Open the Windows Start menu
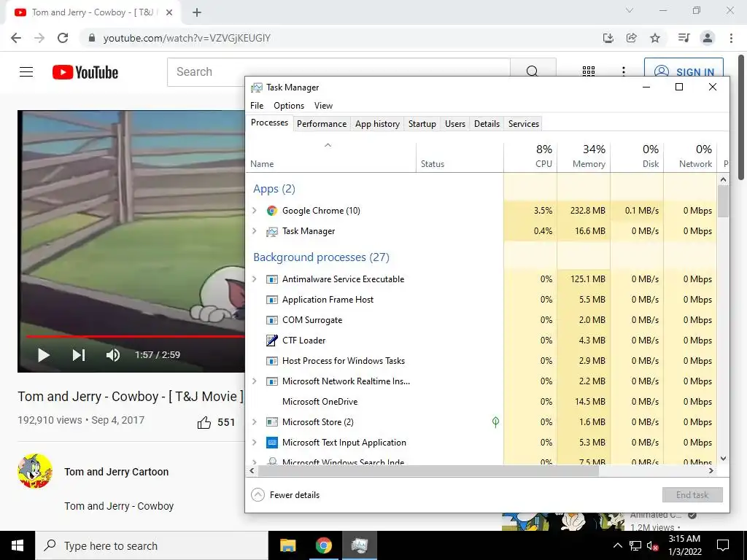747x560 pixels. click(x=18, y=545)
